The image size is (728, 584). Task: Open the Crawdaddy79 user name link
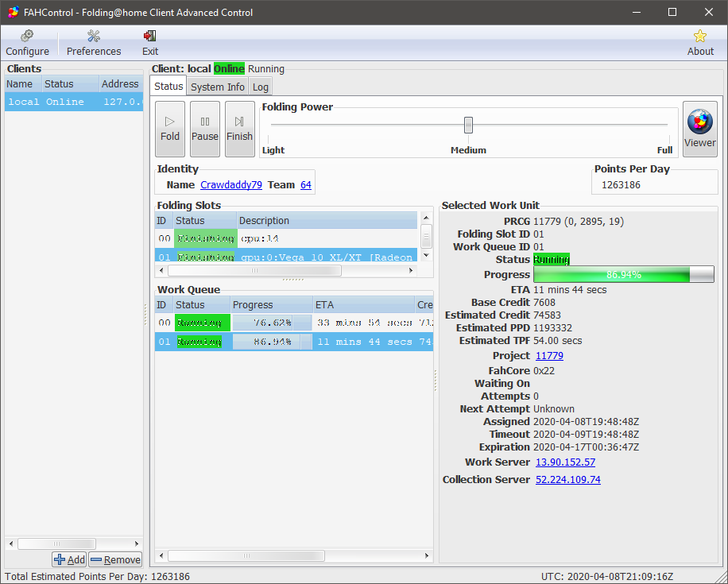point(231,185)
